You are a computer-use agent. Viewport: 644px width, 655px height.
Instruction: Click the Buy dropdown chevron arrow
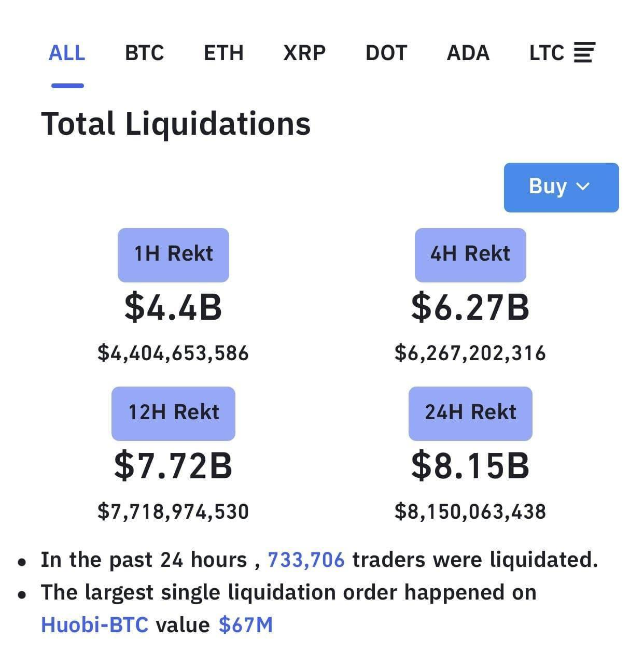(583, 187)
